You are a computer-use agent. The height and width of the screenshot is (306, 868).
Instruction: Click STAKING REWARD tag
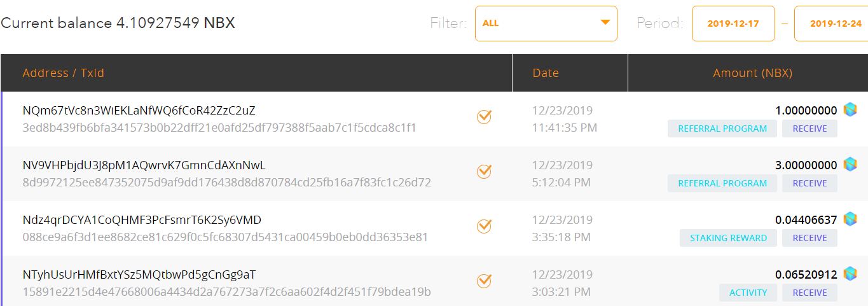point(728,238)
